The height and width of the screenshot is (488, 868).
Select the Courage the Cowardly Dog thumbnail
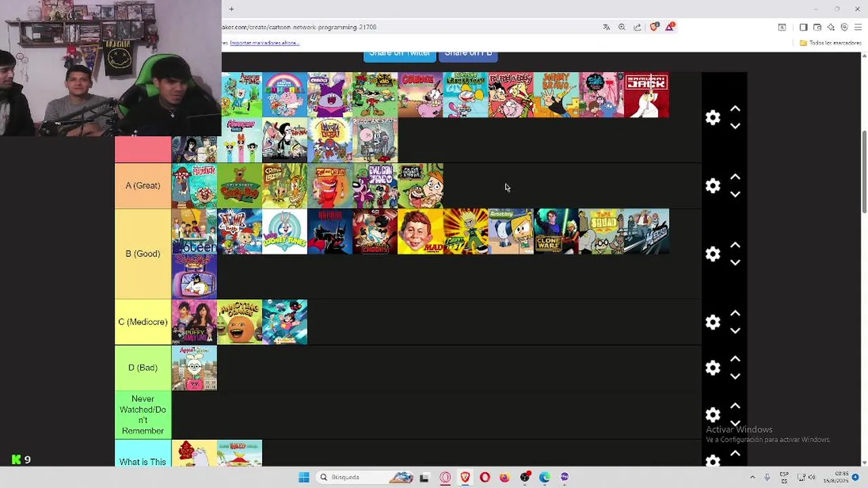click(x=420, y=95)
